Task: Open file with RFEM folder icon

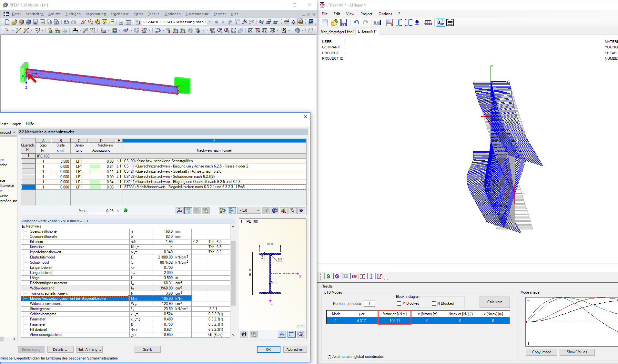Action: 14,22
